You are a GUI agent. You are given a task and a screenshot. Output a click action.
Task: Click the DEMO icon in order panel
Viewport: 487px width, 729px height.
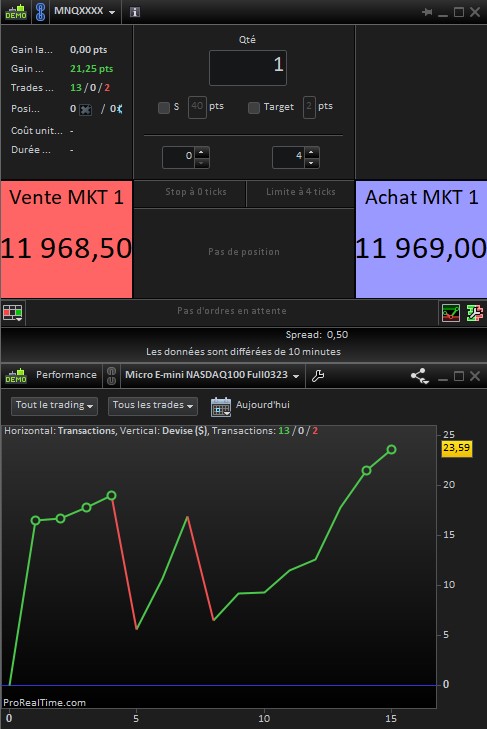tap(16, 12)
